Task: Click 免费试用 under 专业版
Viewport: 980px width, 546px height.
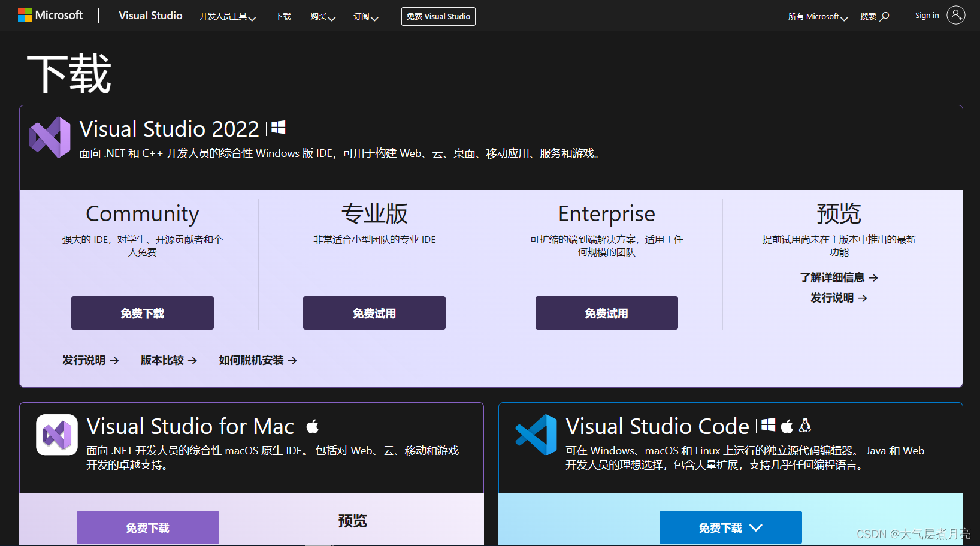Action: click(x=374, y=313)
